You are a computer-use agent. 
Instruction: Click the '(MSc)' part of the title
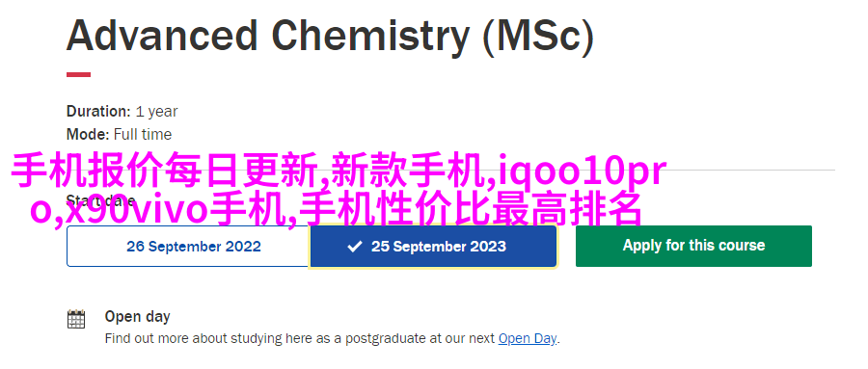[x=538, y=37]
